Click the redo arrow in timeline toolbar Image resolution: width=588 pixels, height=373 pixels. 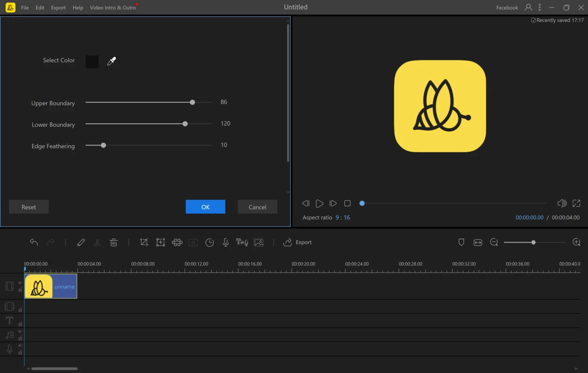50,242
